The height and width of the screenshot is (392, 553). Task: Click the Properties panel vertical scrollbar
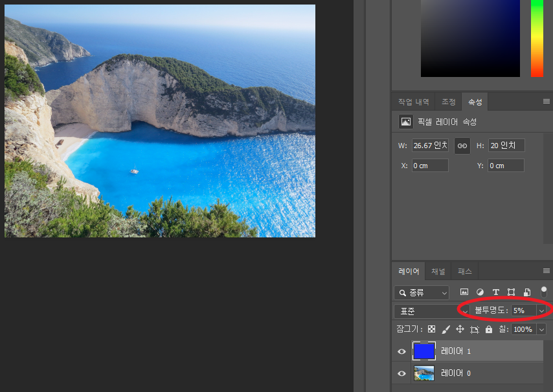(548, 188)
